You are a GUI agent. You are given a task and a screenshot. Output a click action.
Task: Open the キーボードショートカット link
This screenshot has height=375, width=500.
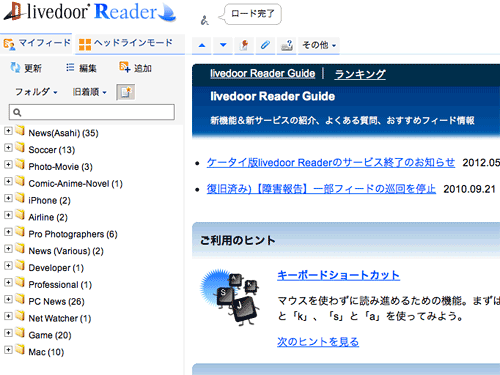[x=338, y=275]
